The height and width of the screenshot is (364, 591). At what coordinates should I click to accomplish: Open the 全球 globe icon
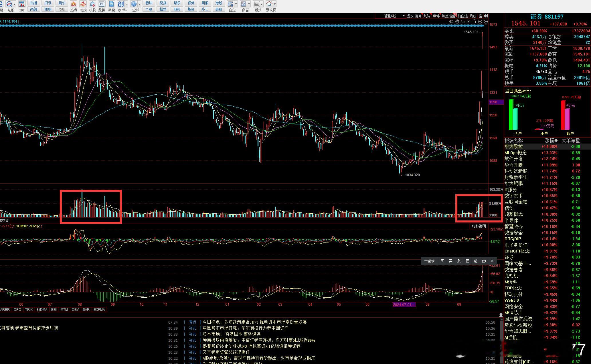134,4
